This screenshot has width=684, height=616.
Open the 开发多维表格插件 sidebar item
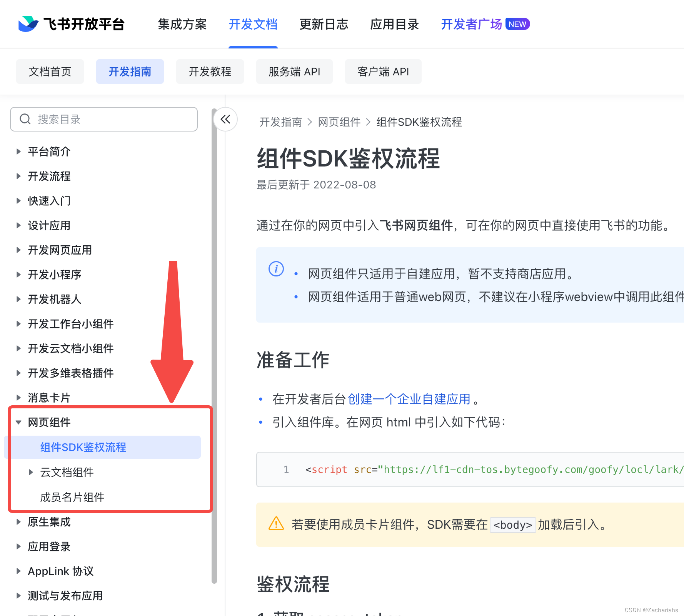pyautogui.click(x=71, y=373)
